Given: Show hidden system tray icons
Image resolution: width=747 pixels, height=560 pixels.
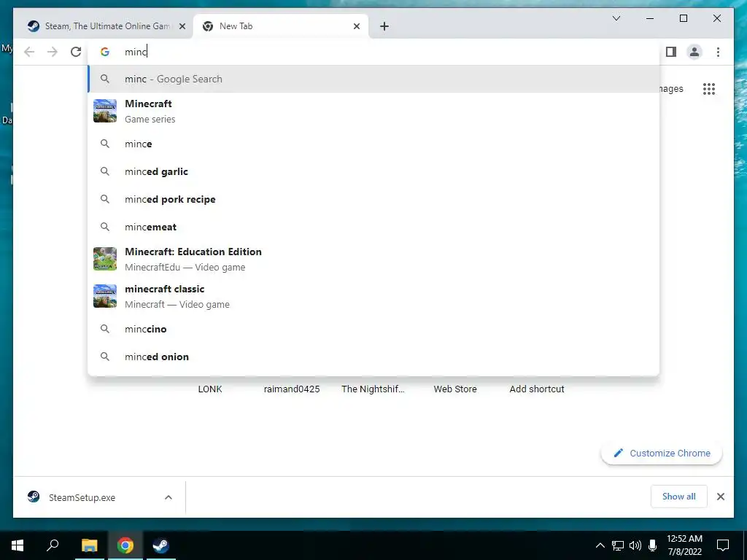Looking at the screenshot, I should pos(600,545).
